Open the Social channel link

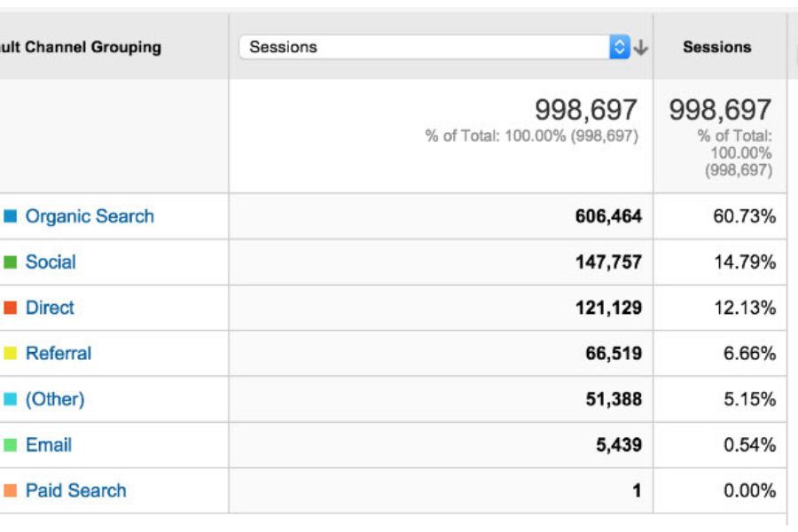(51, 262)
